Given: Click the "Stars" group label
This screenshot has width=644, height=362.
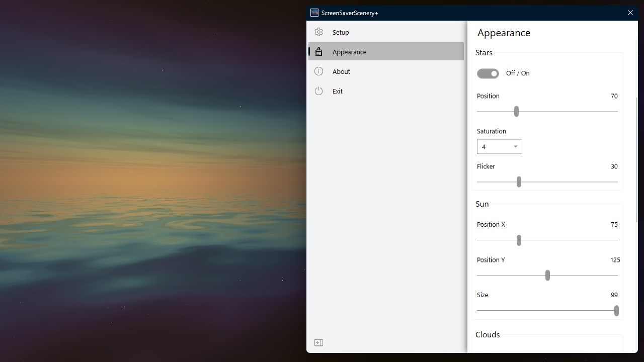Looking at the screenshot, I should [484, 53].
